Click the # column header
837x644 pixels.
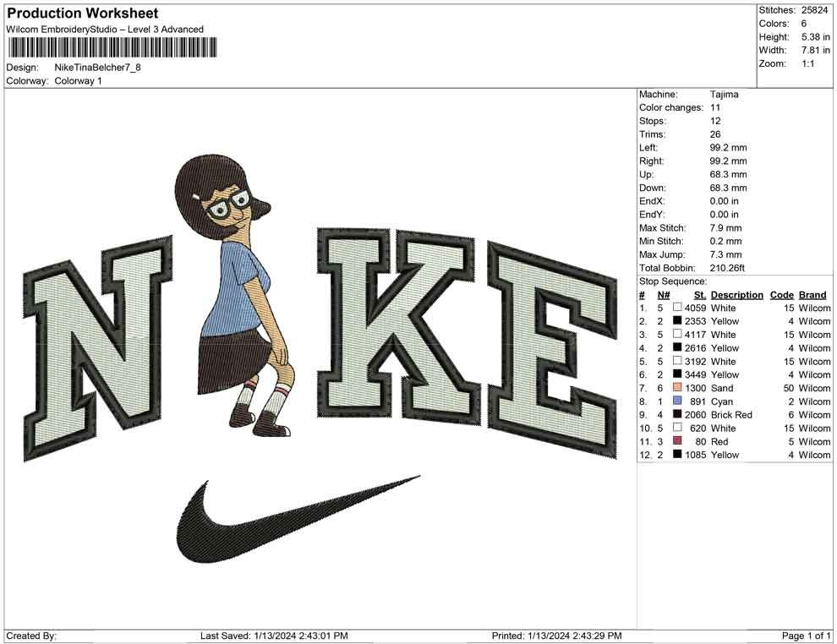point(643,295)
